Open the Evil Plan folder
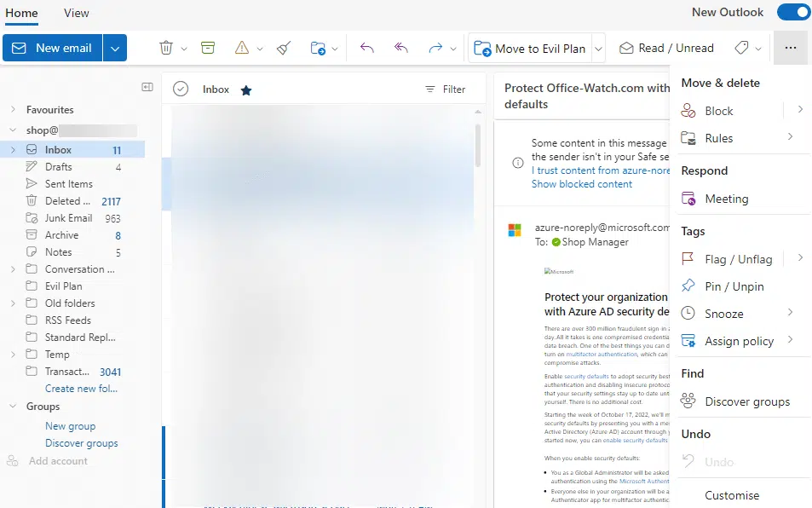Viewport: 812px width, 508px height. pos(72,286)
